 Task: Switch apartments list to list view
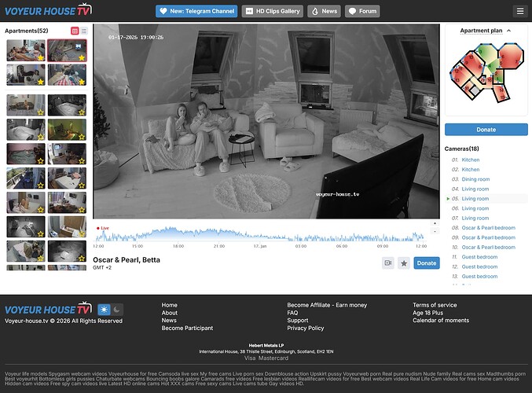(x=83, y=31)
